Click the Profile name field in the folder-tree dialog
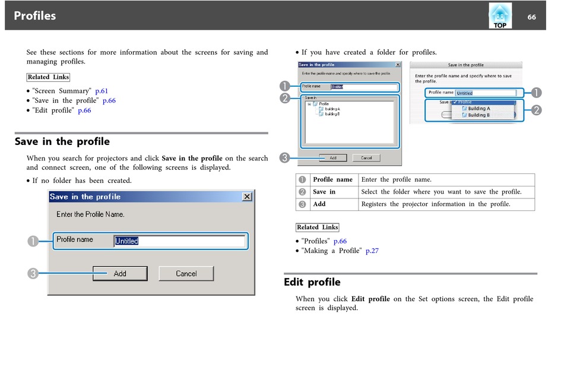Screen dimensions: 564x392 [364, 87]
